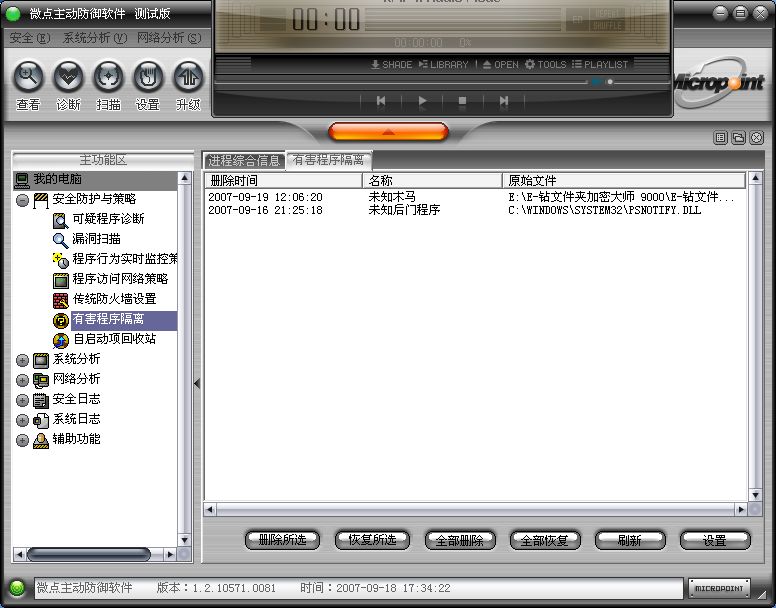Click OPEN in the media player
Screen dimensions: 776x608
[500, 64]
